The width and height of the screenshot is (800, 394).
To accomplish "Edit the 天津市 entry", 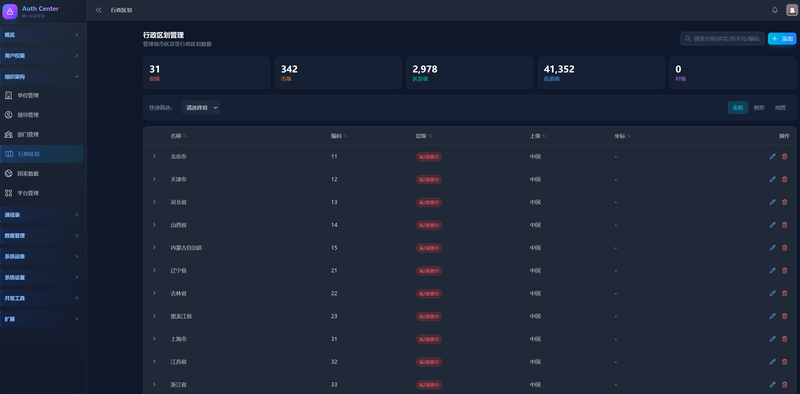I will (x=772, y=179).
